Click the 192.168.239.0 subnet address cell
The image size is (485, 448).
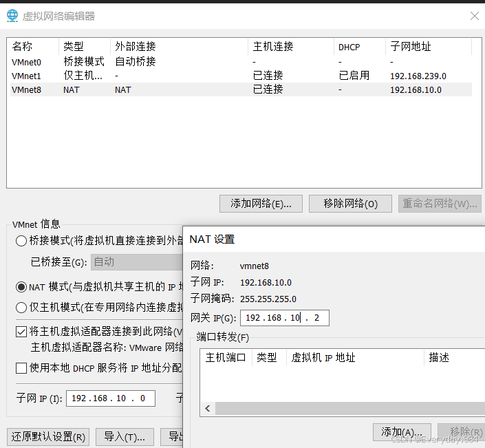coord(418,76)
